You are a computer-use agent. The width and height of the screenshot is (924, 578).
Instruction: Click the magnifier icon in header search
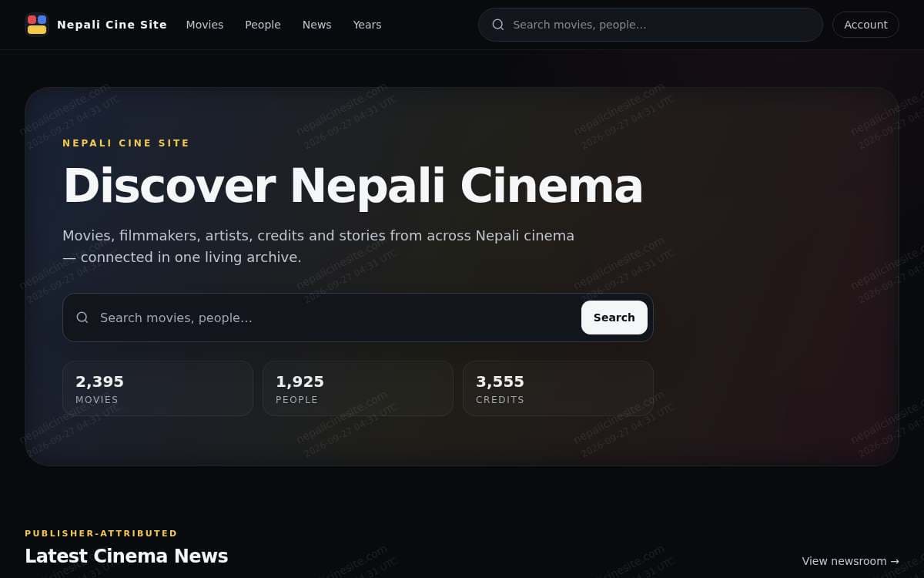(498, 25)
